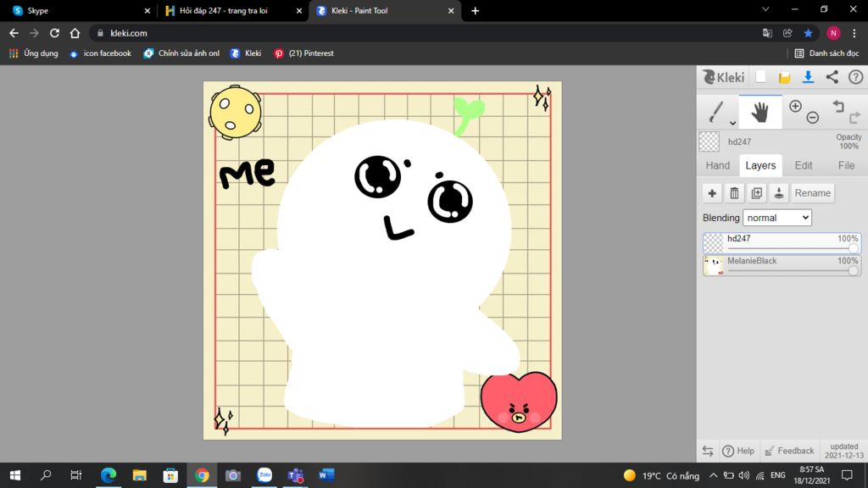Image resolution: width=868 pixels, height=488 pixels.
Task: Open Zalo from the taskbar
Action: (264, 475)
